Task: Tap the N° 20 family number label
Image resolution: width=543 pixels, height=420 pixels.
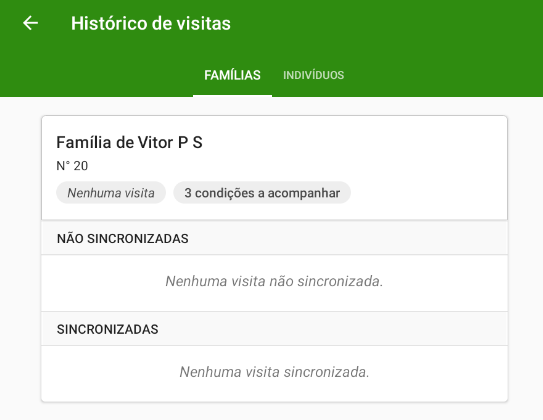Action: point(72,166)
